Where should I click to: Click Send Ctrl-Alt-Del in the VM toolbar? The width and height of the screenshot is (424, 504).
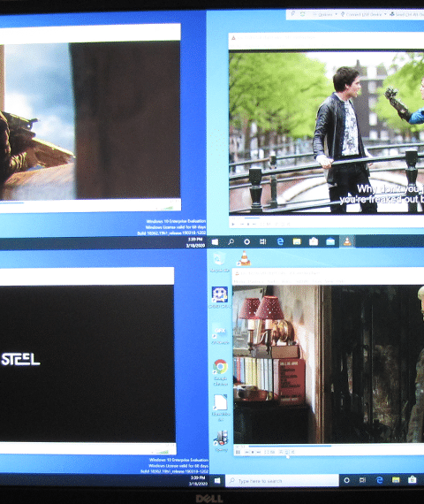click(x=406, y=14)
